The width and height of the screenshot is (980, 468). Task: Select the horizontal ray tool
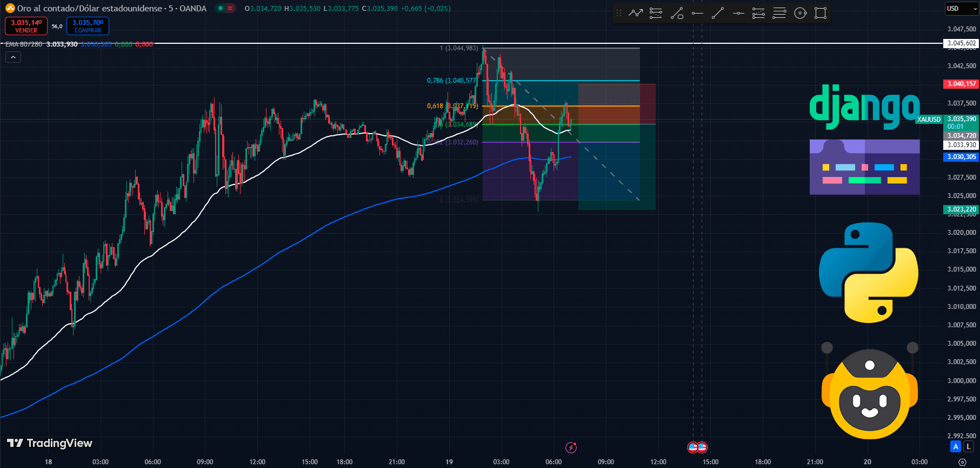tap(697, 13)
